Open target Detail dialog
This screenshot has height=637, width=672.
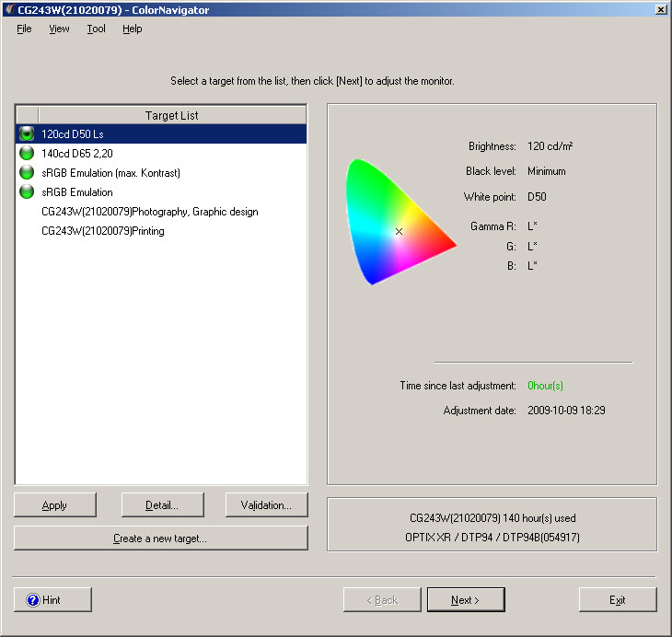162,505
